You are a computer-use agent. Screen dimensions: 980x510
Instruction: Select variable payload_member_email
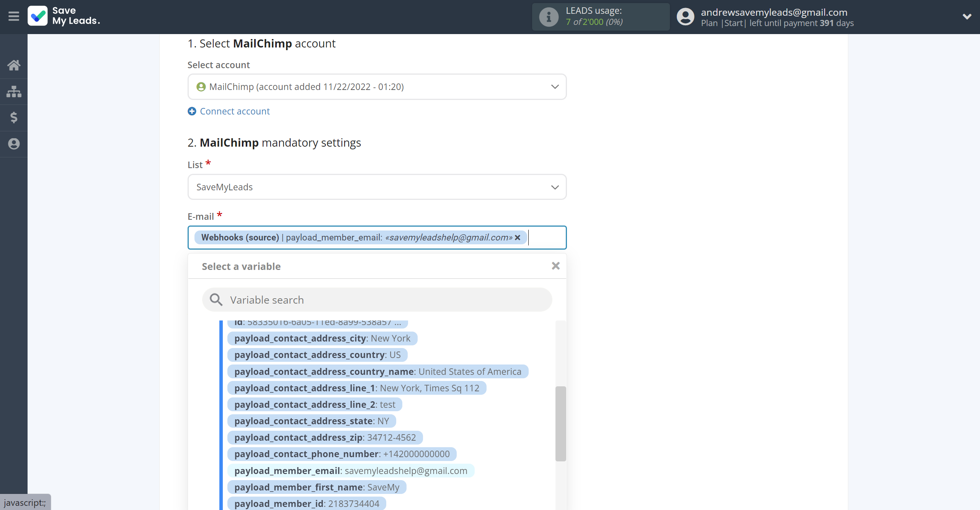click(351, 471)
